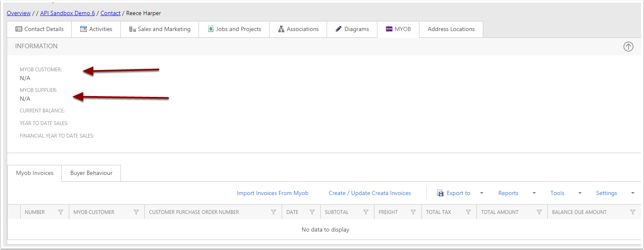Screen dimensions: 644x250
Task: Click the Activities tab calendar icon
Action: [x=84, y=29]
